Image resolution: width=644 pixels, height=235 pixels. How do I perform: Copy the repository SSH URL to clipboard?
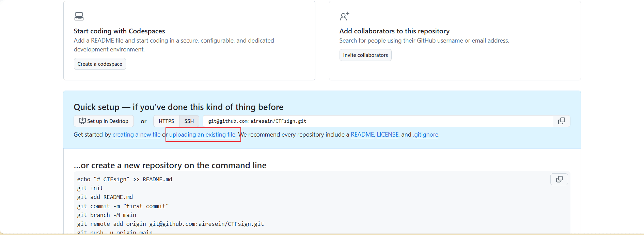(x=561, y=121)
